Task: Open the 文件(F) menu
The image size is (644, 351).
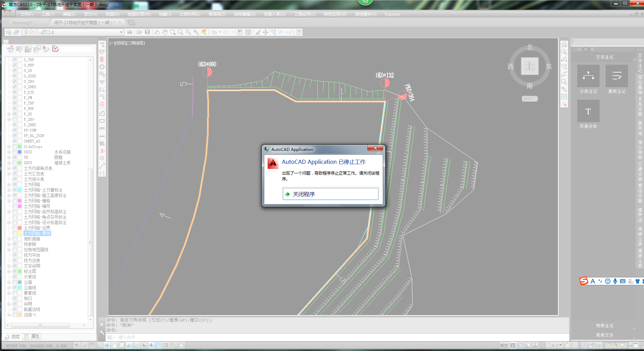Action: pyautogui.click(x=27, y=14)
